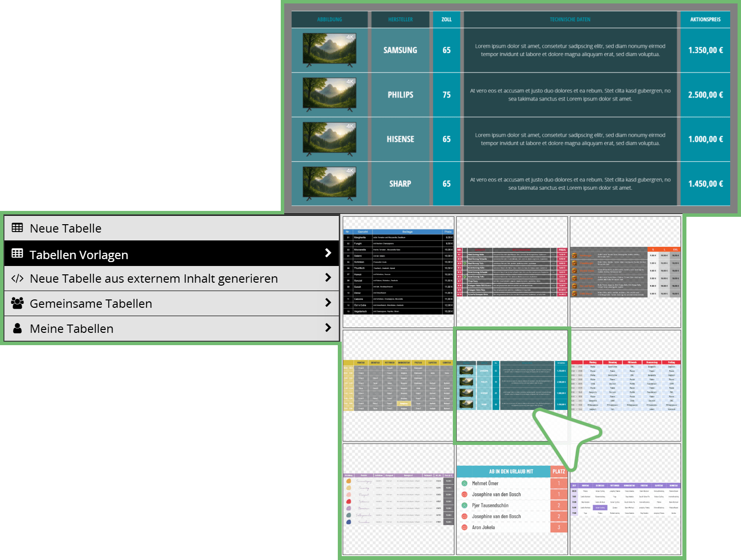The width and height of the screenshot is (741, 560).
Task: Pick the purple handwritten list template
Action: tap(398, 499)
